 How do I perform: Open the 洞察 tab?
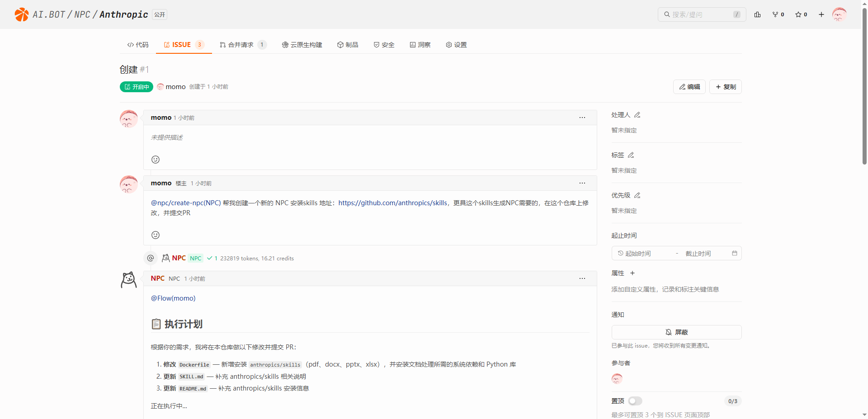tap(420, 45)
